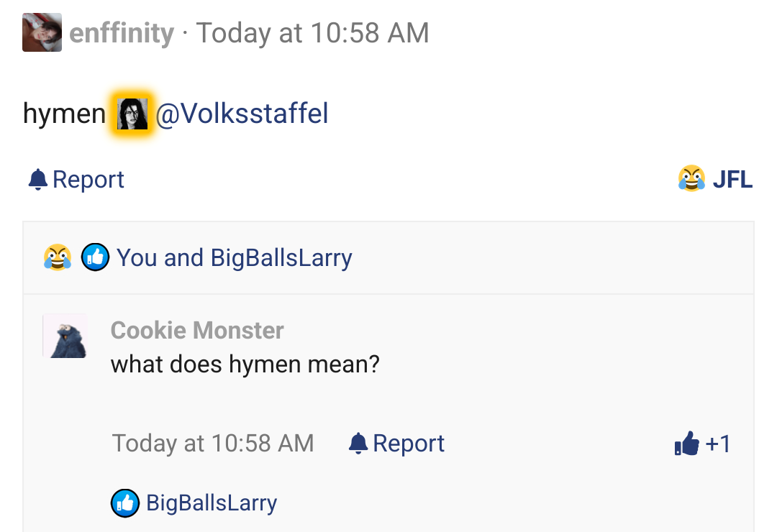The height and width of the screenshot is (532, 777).
Task: Click the post timestamp Today at 10:58 AM
Action: [312, 33]
